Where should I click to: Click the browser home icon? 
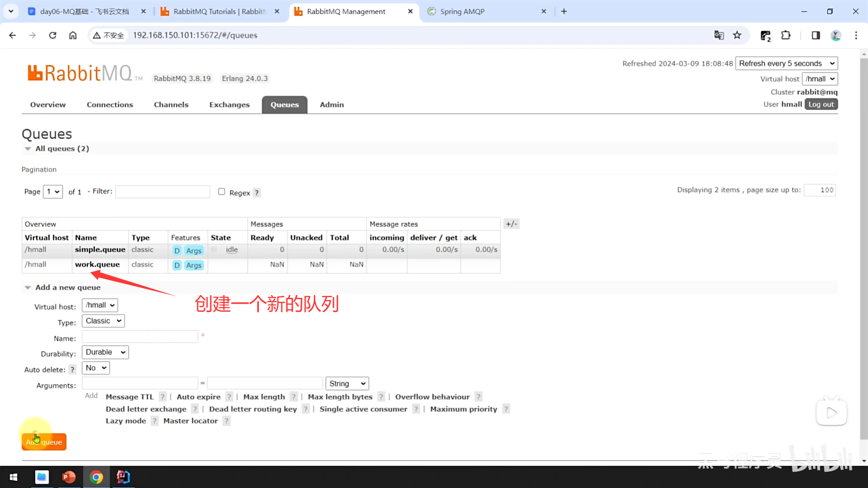tap(73, 35)
